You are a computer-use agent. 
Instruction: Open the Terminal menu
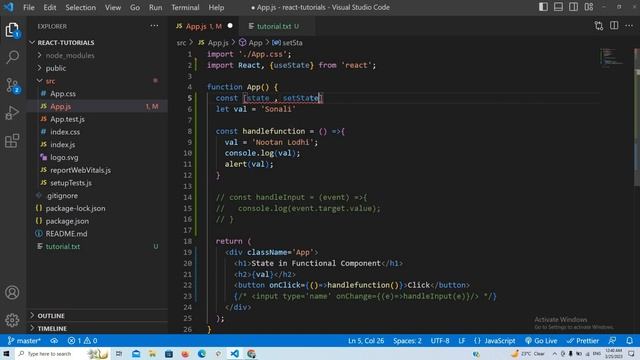tap(185, 7)
